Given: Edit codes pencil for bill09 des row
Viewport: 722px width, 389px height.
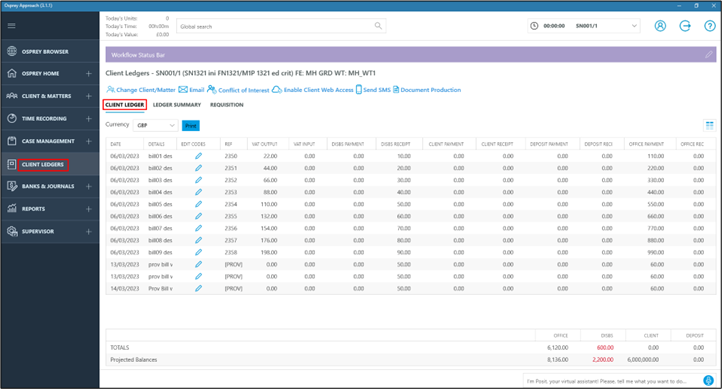Looking at the screenshot, I should (x=198, y=252).
